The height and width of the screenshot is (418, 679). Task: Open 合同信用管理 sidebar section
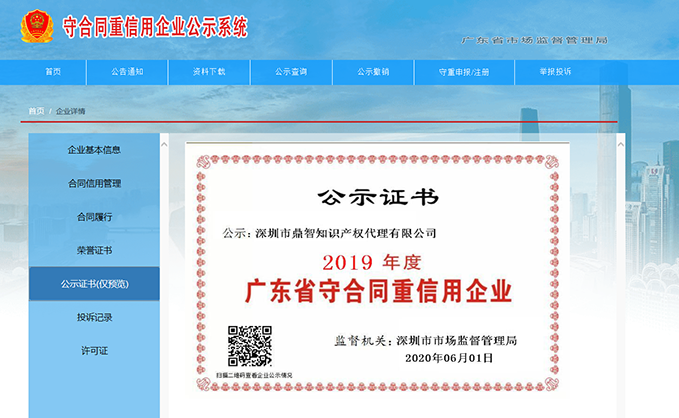(94, 183)
